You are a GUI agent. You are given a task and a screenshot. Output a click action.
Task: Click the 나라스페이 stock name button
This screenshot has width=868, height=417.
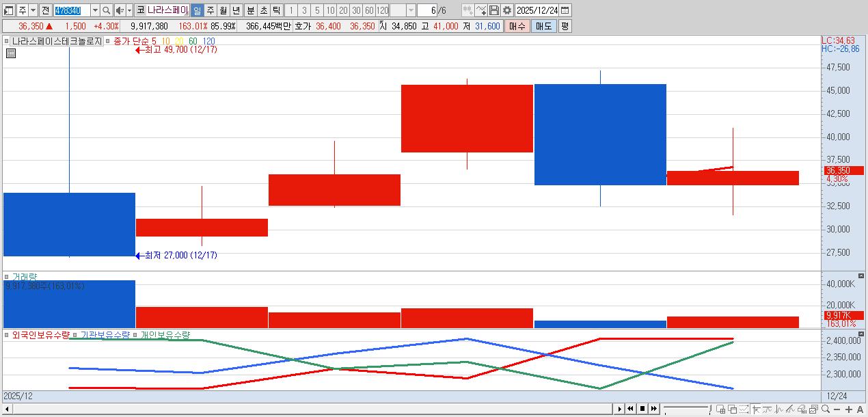[x=167, y=10]
